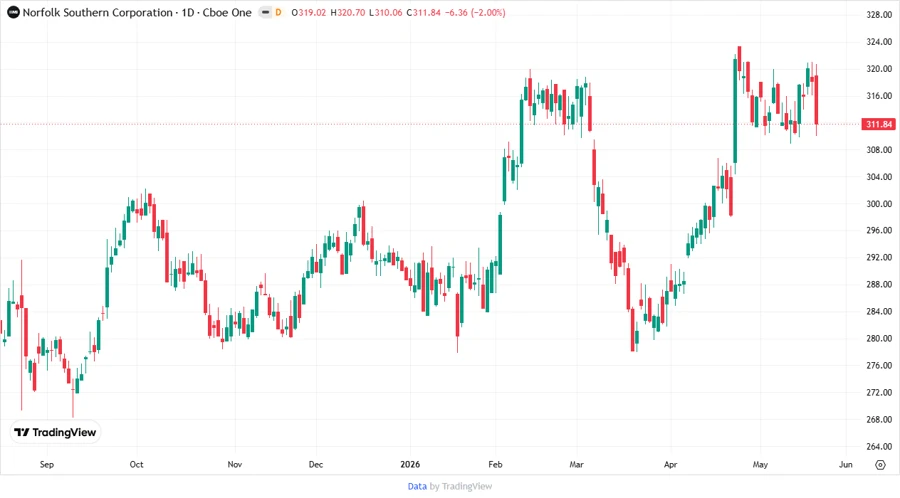Screen dimensions: 900x498
Task: Click the 272.00 price axis label
Action: pos(879,392)
